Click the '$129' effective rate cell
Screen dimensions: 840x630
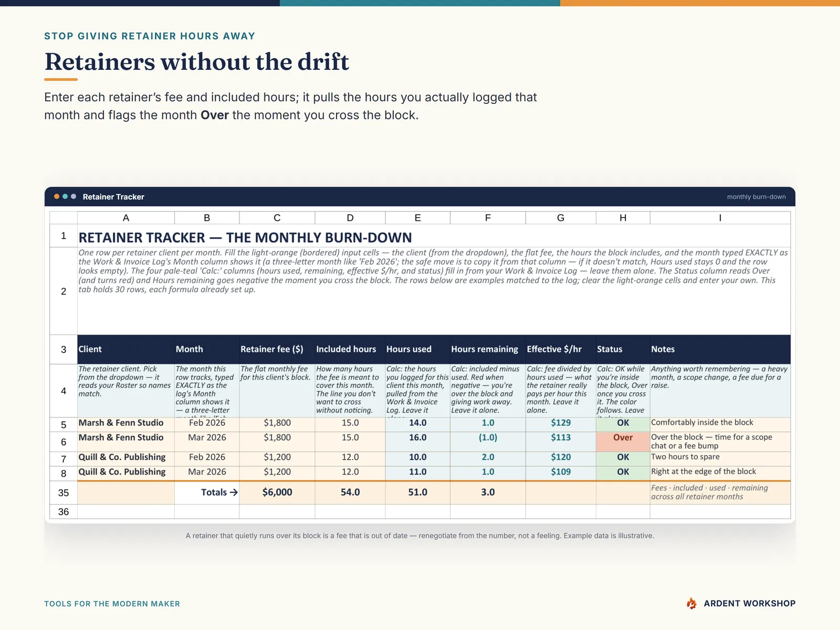coord(561,424)
